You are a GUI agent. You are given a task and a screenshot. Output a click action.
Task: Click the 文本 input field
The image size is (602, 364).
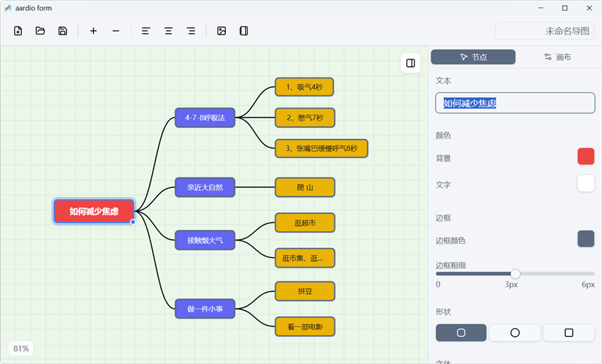(x=515, y=103)
